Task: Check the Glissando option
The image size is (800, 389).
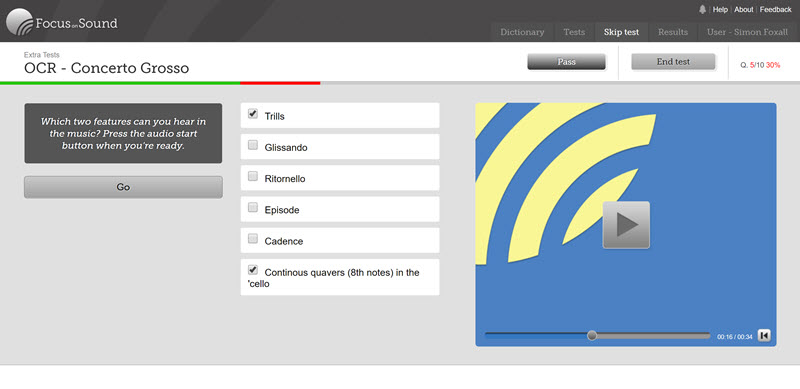Action: [x=253, y=145]
